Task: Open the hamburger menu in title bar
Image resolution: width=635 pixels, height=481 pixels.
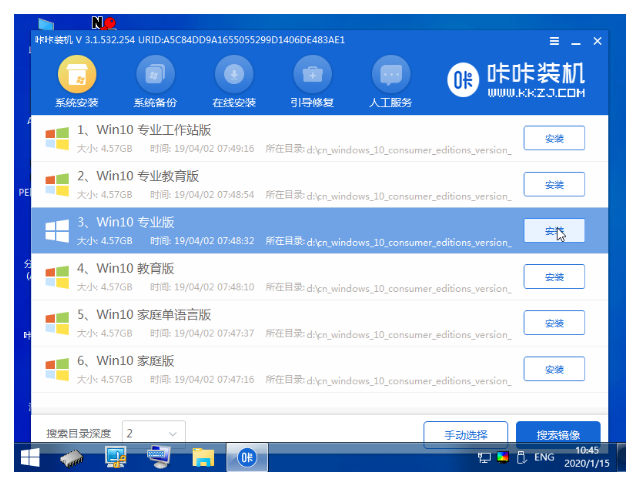Action: coord(555,41)
